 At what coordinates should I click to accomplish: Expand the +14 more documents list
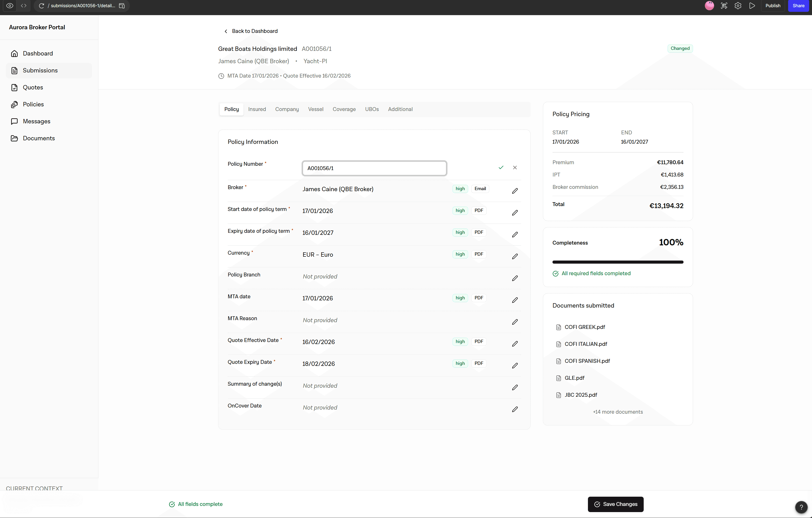coord(617,412)
